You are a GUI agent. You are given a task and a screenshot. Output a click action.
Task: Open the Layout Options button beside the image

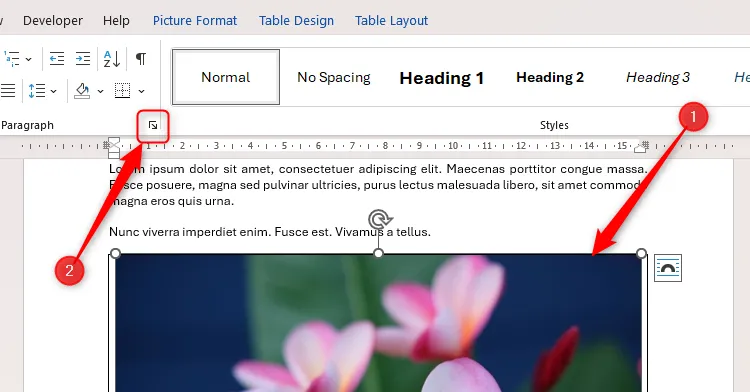(x=668, y=268)
